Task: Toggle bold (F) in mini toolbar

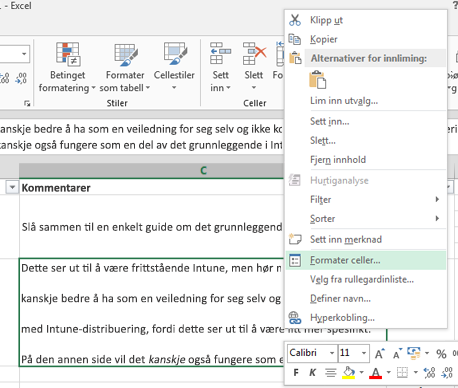Action: (x=296, y=372)
